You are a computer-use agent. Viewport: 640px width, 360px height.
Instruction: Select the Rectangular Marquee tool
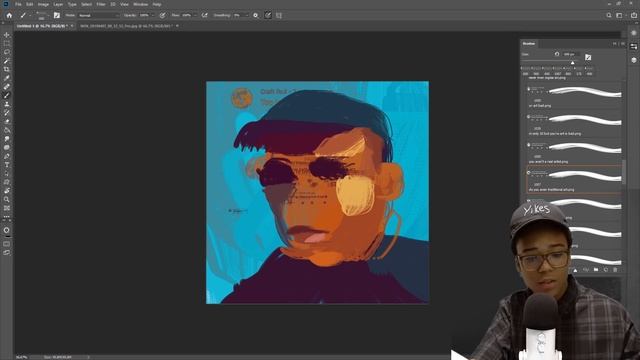tap(7, 44)
